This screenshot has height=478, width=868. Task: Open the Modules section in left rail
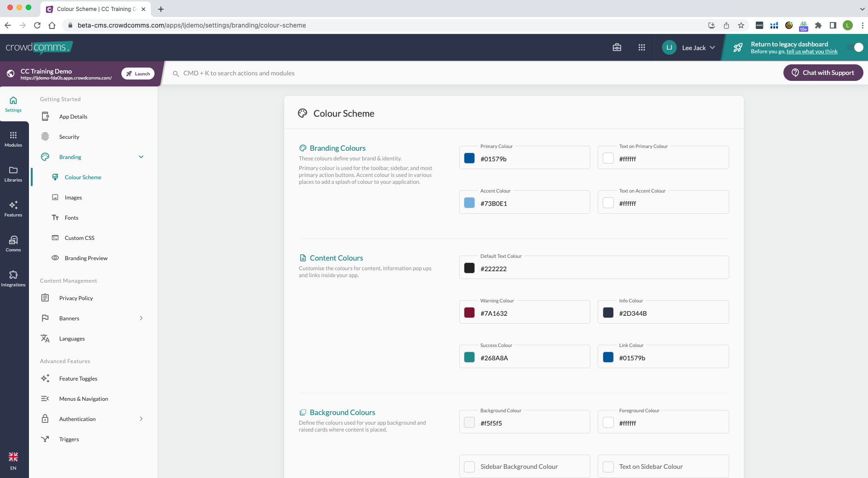(x=13, y=139)
